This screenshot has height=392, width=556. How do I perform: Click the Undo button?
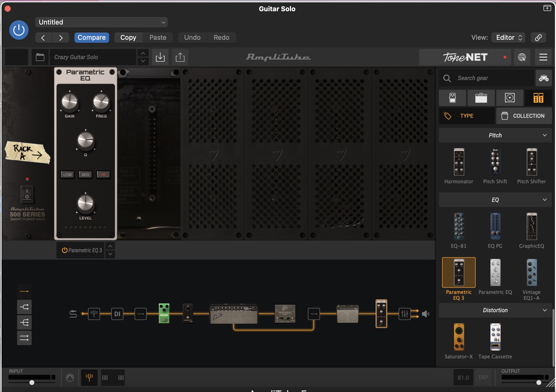[x=192, y=37]
